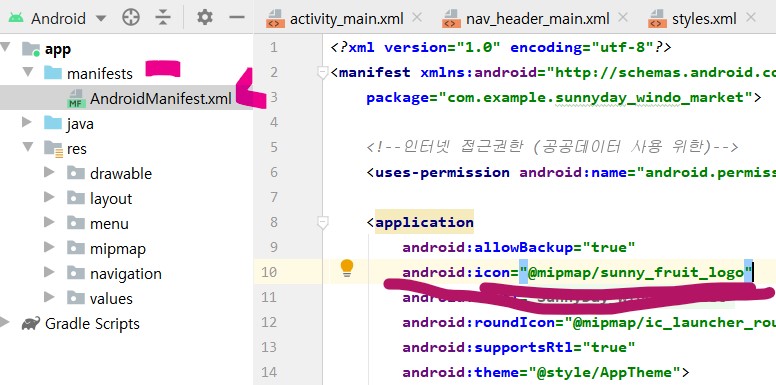776x385 pixels.
Task: Click the @mipmap/sunny_fruit_logo icon value
Action: coord(636,272)
